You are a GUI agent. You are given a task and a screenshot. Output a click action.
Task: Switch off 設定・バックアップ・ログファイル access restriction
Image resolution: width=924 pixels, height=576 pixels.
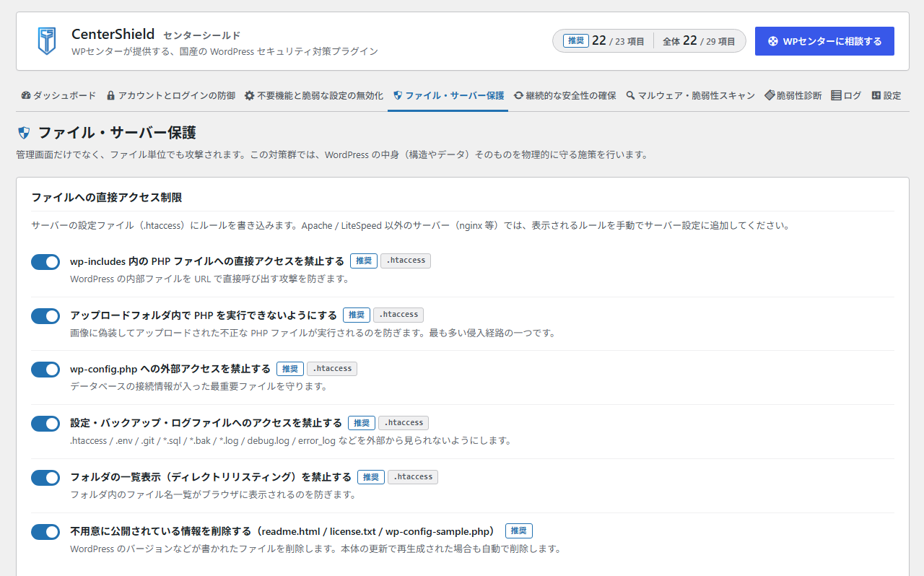point(45,424)
